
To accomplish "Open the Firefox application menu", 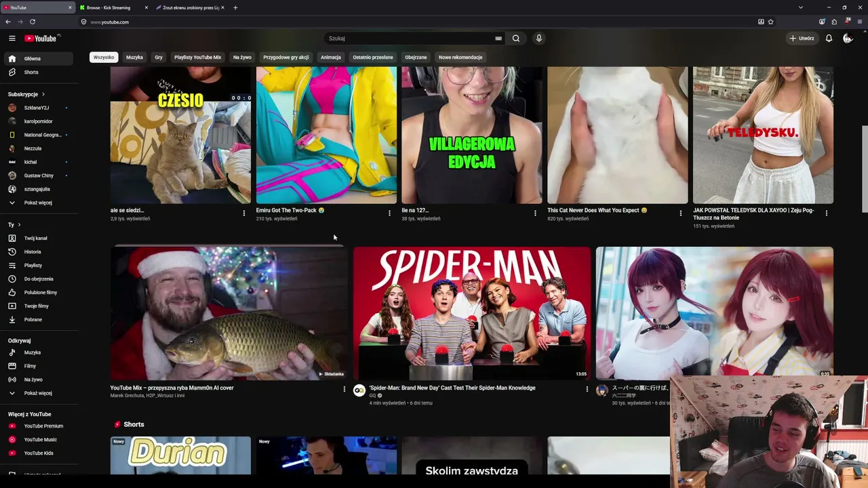I will coord(860,22).
